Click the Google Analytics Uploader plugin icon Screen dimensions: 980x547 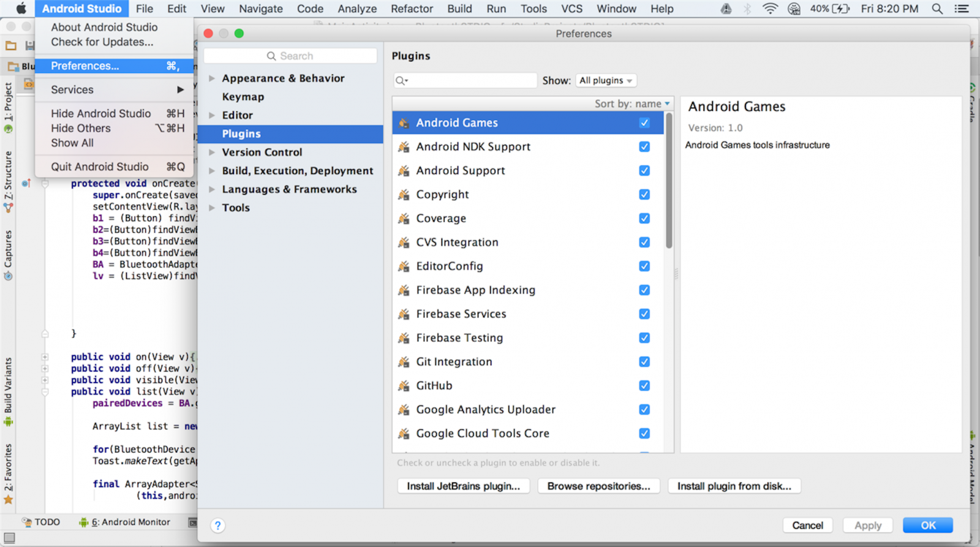click(404, 409)
